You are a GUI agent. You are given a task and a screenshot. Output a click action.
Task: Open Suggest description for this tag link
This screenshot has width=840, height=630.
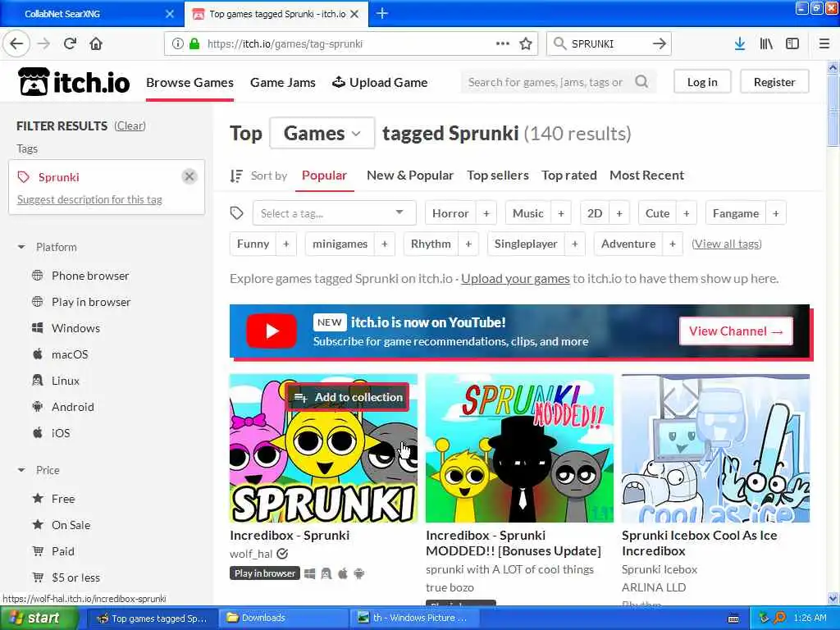point(89,199)
